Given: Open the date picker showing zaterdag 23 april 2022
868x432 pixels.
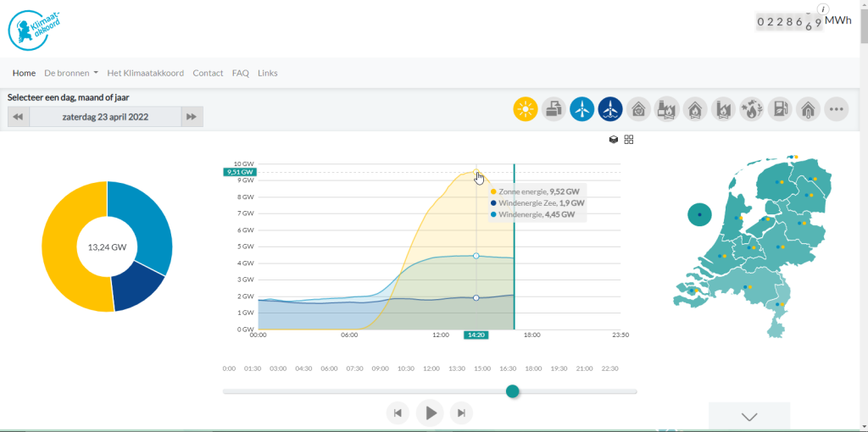Looking at the screenshot, I should (105, 117).
